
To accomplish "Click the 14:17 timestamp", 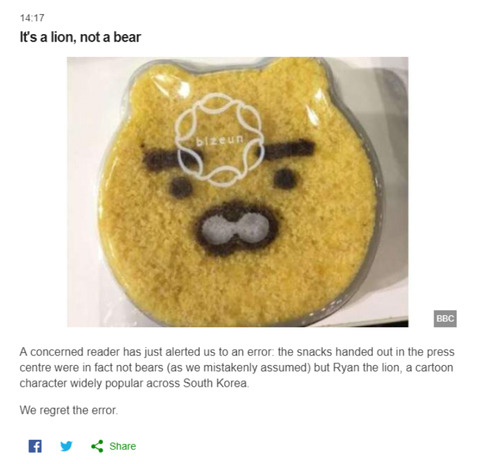I will pos(32,18).
